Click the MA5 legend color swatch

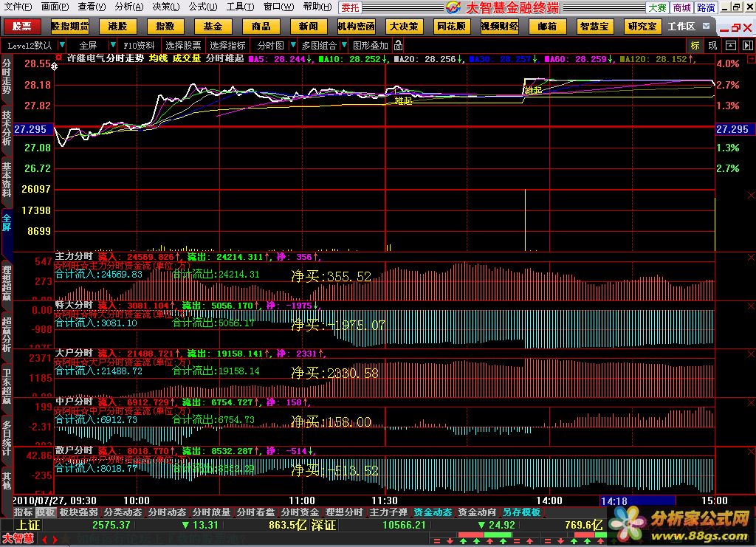(x=251, y=59)
